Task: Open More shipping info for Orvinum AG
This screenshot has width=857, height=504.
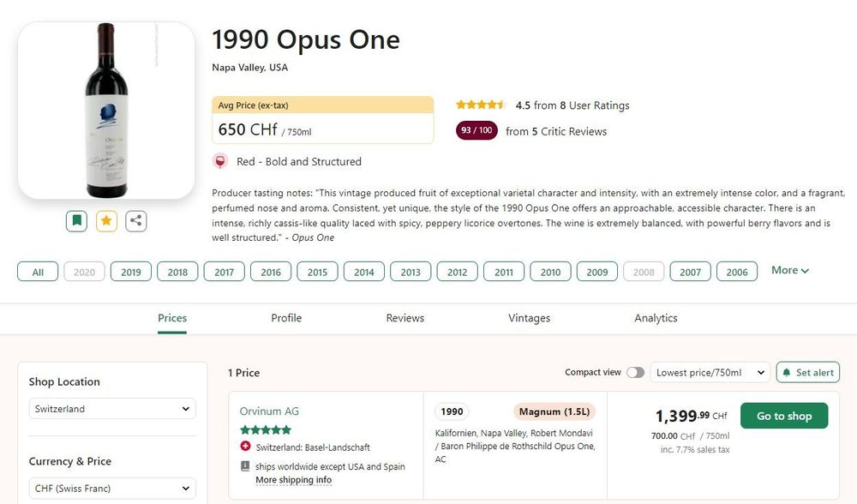Action: (x=294, y=479)
